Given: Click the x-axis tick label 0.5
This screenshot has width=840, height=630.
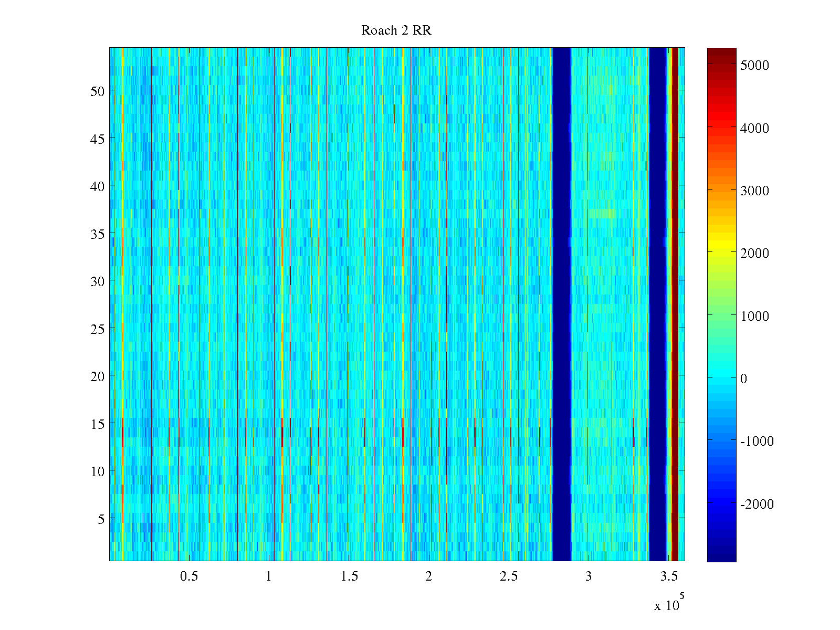Looking at the screenshot, I should (189, 576).
